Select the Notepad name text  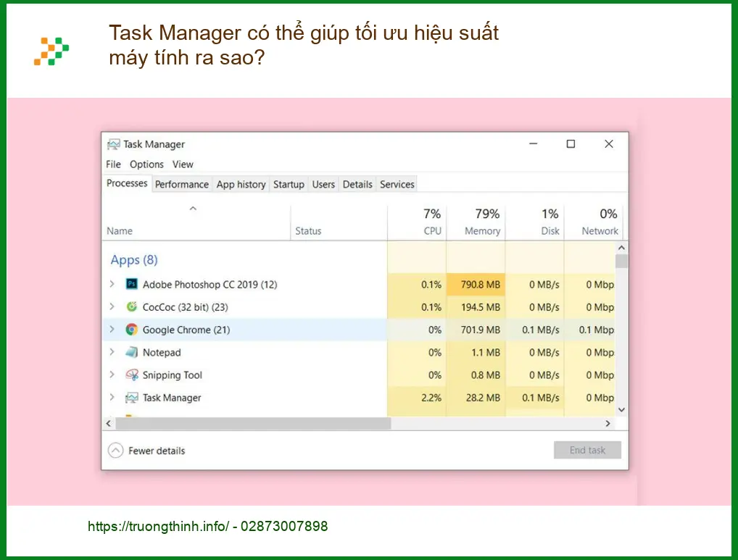162,352
